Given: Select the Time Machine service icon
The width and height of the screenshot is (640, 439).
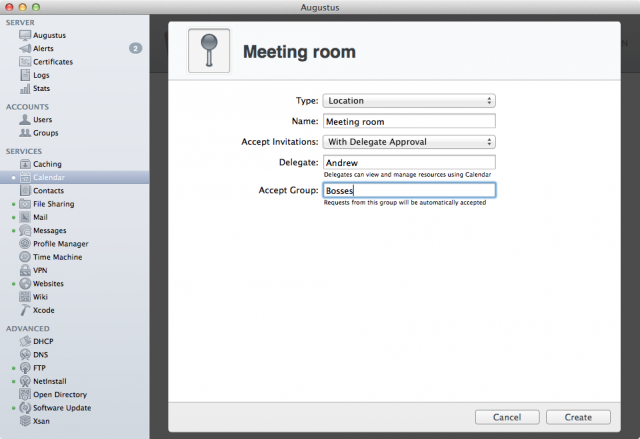Looking at the screenshot, I should pyautogui.click(x=25, y=257).
